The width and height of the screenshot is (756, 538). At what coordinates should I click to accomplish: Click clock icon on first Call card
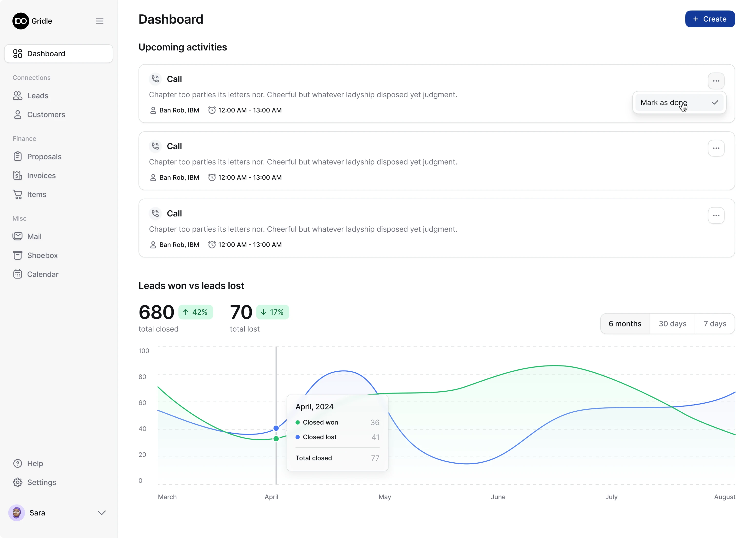coord(212,110)
